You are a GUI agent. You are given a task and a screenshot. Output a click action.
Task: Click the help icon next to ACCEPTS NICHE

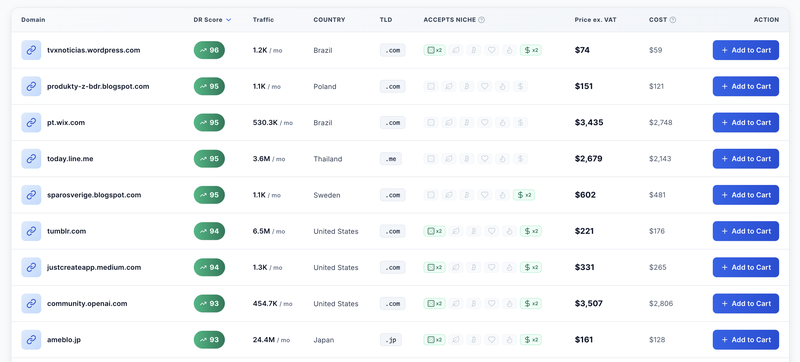[482, 20]
